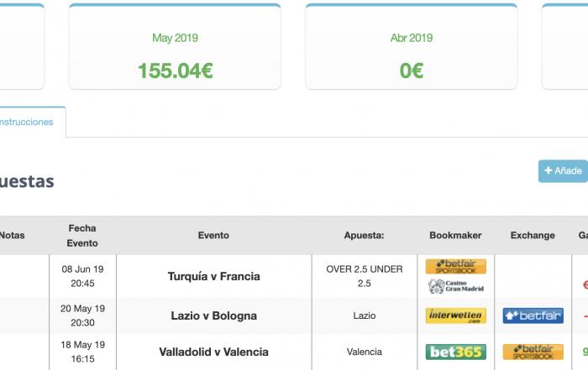Screen dimensions: 588x370
Task: Click the Betfair exchange logo in Lazio row
Action: 533,315
